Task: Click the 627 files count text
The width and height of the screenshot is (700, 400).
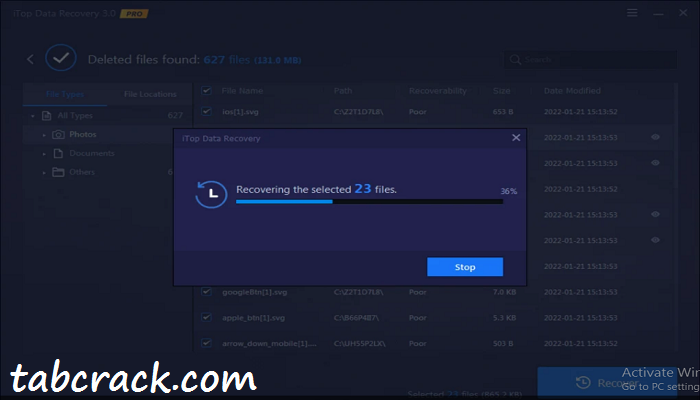Action: [x=226, y=59]
